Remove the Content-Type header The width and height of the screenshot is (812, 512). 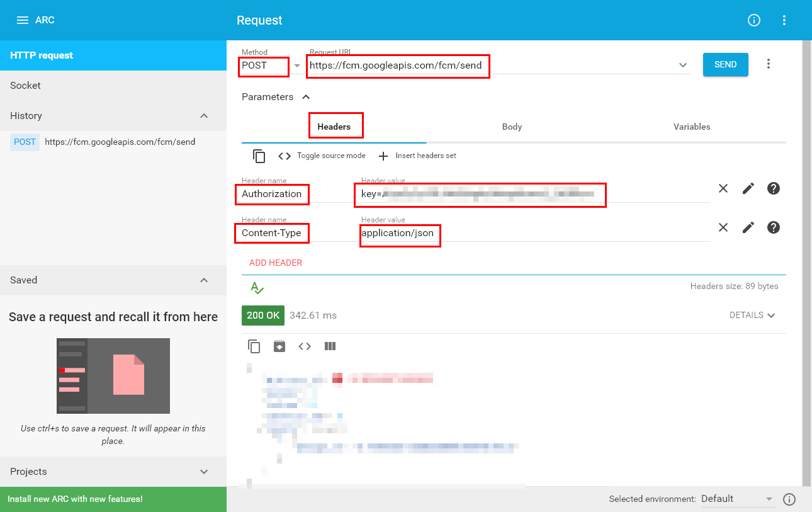pyautogui.click(x=723, y=227)
